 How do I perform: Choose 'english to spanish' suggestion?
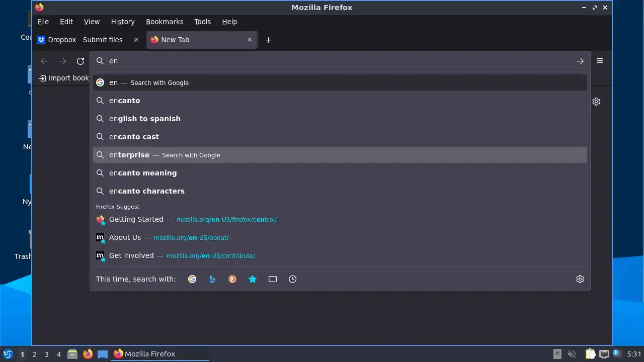[x=340, y=119]
